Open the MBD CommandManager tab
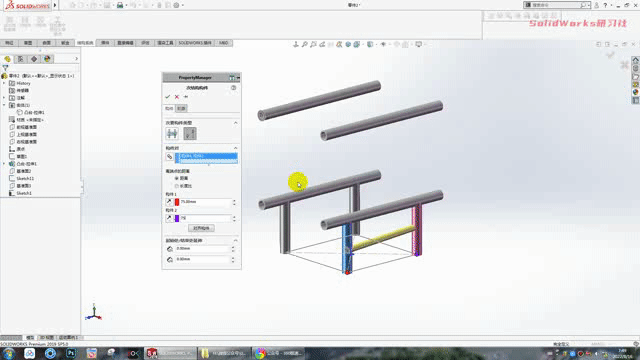Viewport: 640px width, 360px height. (x=224, y=43)
